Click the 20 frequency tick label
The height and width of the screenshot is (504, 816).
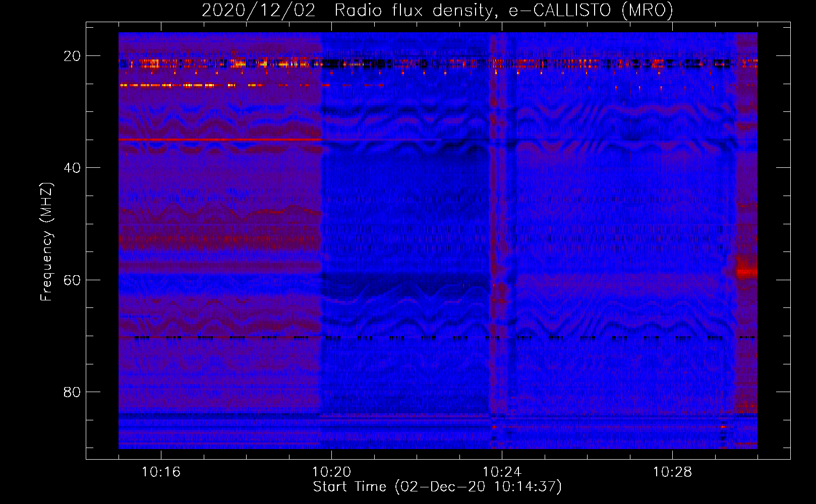[72, 56]
